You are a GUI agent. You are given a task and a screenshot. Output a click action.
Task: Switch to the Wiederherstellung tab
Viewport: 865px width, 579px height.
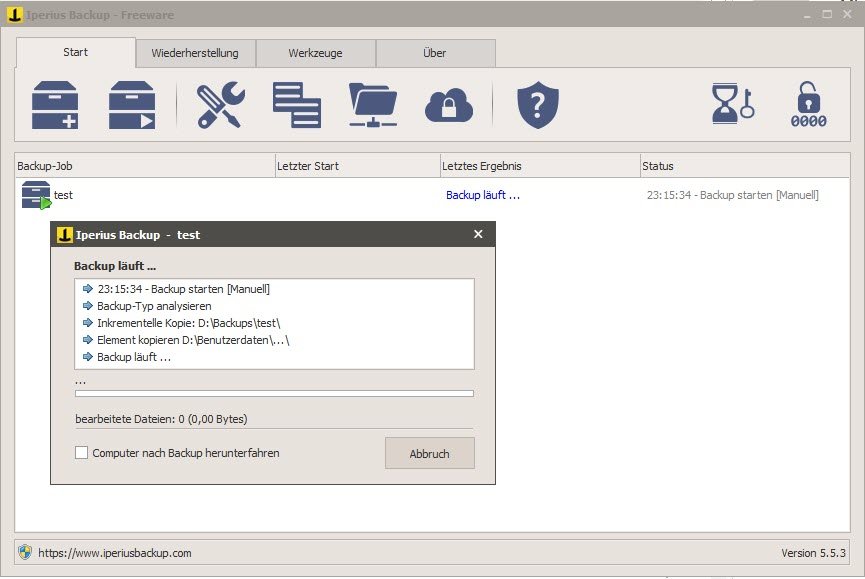click(x=196, y=53)
